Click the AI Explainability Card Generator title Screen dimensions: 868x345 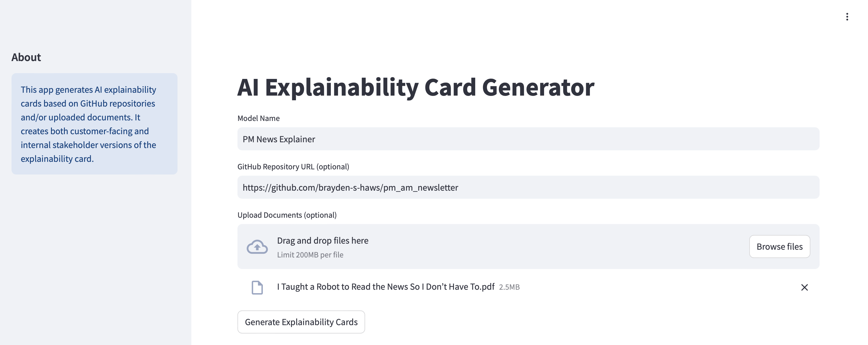[416, 87]
